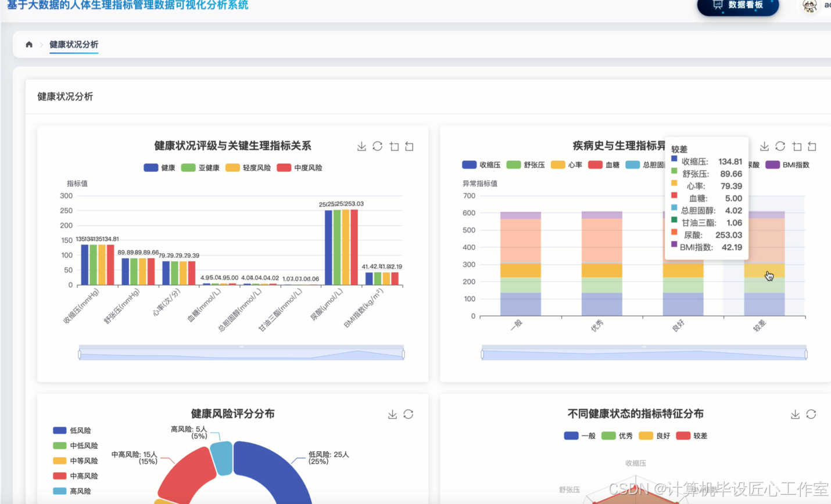This screenshot has width=831, height=504.
Task: Click the 尿酸(μmol/L) axis label
Action: pos(327,305)
